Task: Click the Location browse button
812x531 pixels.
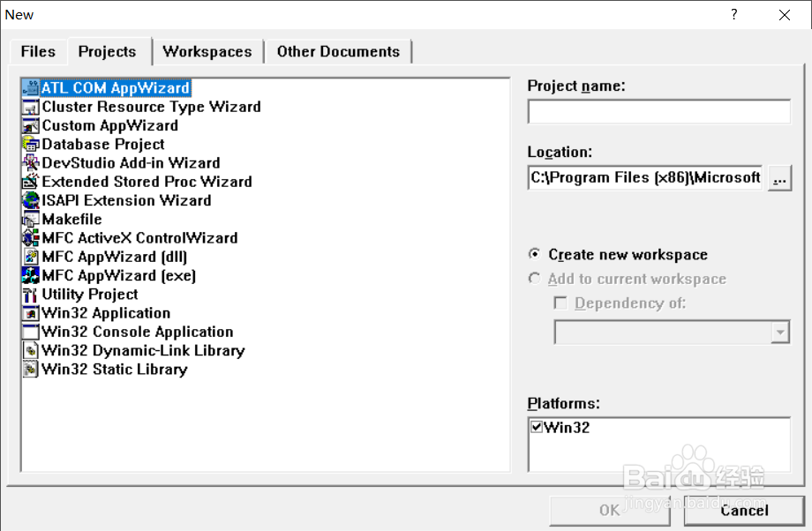Action: click(779, 177)
